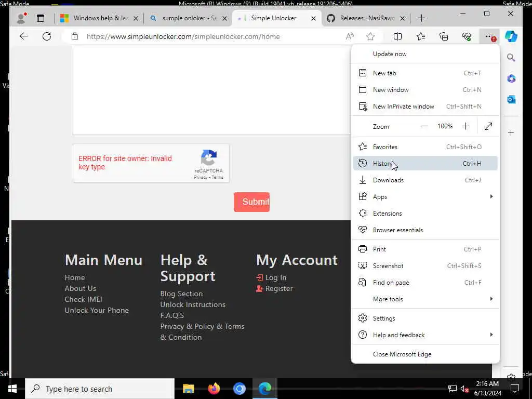Open Read aloud icon in address bar
The width and height of the screenshot is (532, 399).
(x=350, y=36)
